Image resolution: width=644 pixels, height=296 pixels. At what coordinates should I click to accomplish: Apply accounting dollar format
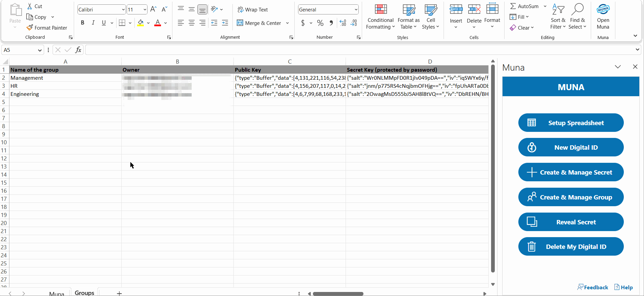(303, 23)
